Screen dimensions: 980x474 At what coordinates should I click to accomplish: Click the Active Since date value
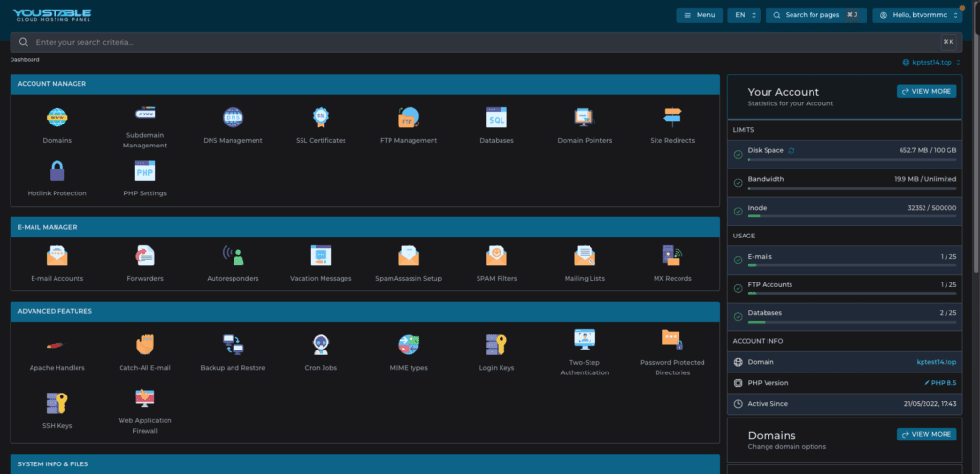[931, 404]
